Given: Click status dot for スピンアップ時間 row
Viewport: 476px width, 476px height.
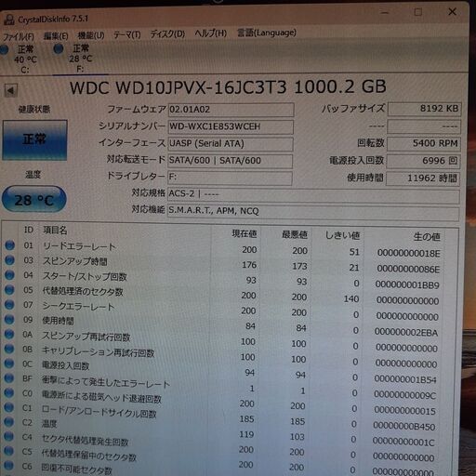Looking at the screenshot, I should click(x=10, y=259).
